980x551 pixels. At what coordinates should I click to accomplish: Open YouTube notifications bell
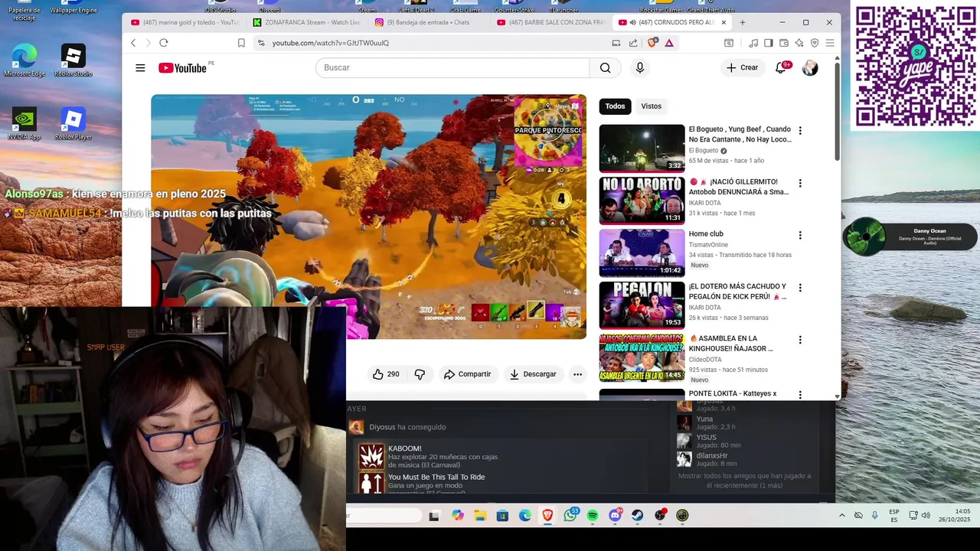click(781, 68)
